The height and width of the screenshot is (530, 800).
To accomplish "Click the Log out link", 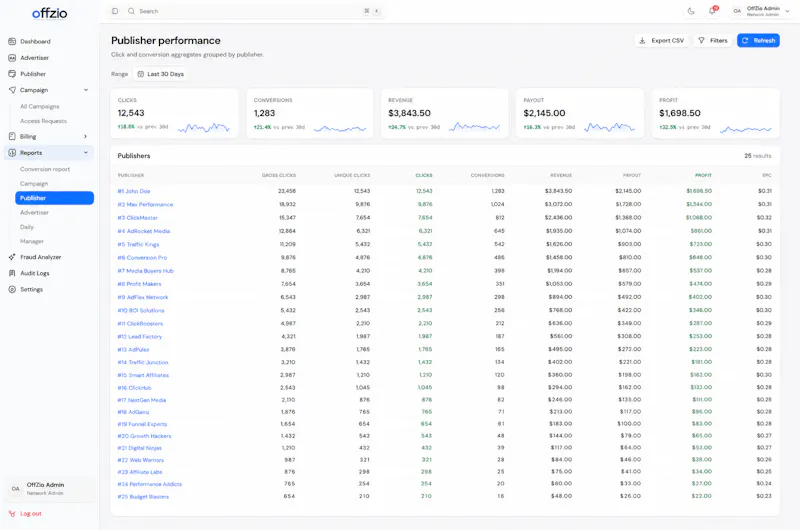I will (31, 514).
